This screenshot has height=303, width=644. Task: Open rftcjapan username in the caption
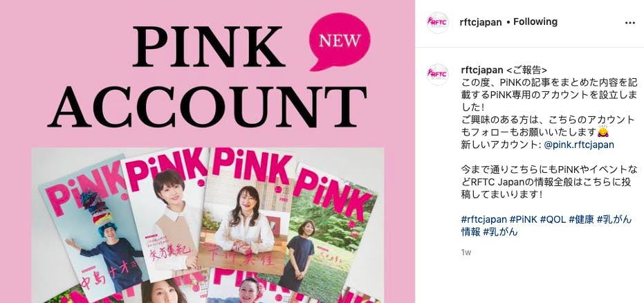pos(482,69)
